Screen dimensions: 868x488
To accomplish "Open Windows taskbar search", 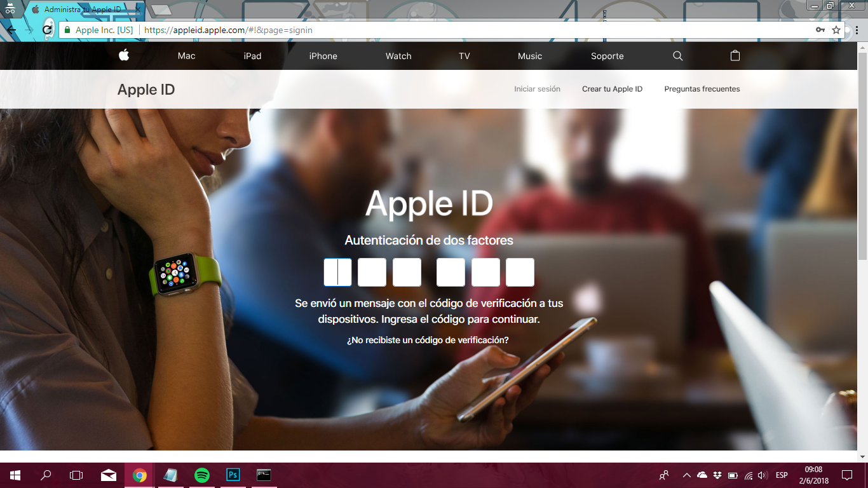I will [x=46, y=475].
